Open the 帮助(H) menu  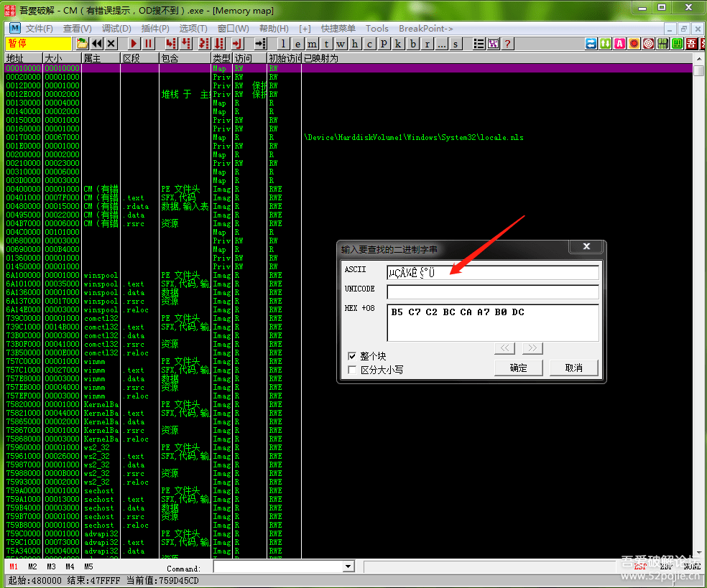(274, 29)
